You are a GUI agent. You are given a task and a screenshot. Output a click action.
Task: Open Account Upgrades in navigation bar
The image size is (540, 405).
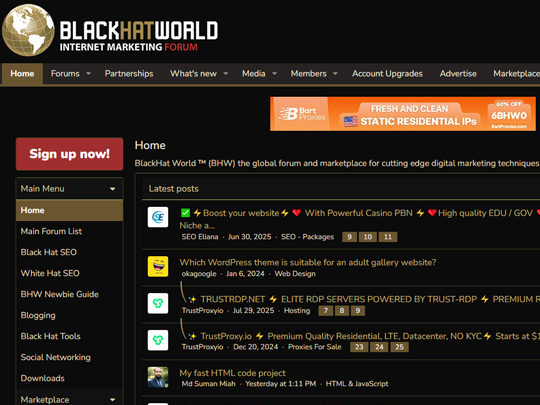point(387,73)
